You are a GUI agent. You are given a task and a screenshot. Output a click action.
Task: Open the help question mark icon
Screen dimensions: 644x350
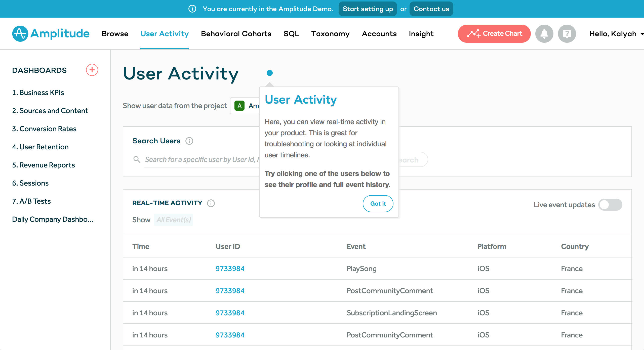[x=567, y=34]
